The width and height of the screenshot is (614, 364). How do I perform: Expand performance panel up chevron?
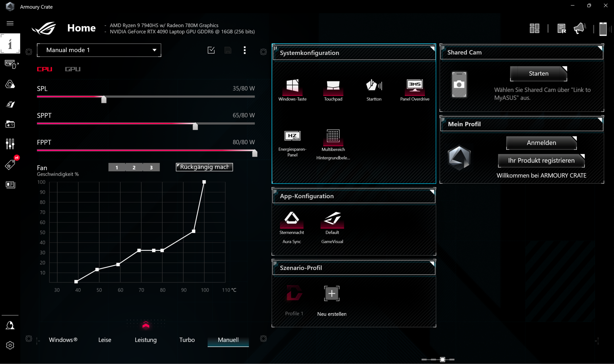point(146,325)
